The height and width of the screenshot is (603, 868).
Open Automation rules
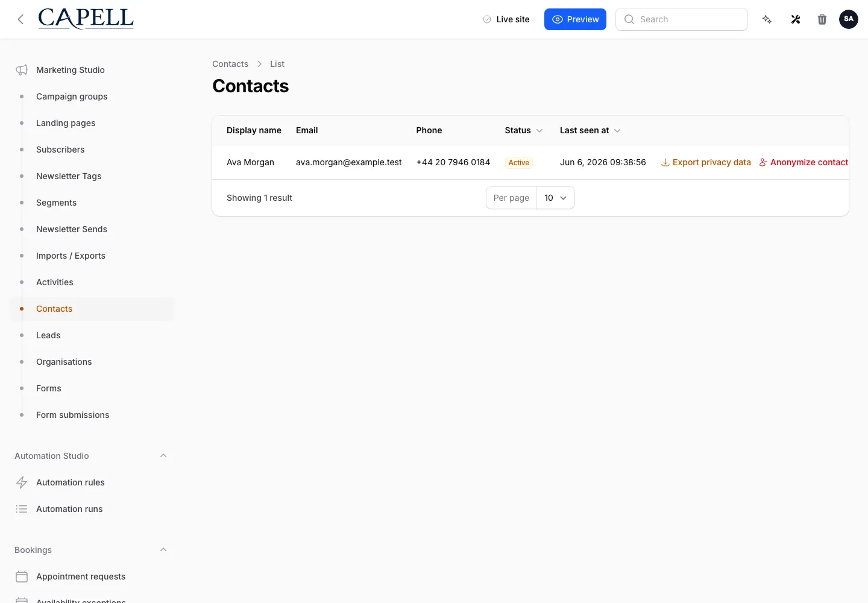coord(71,482)
